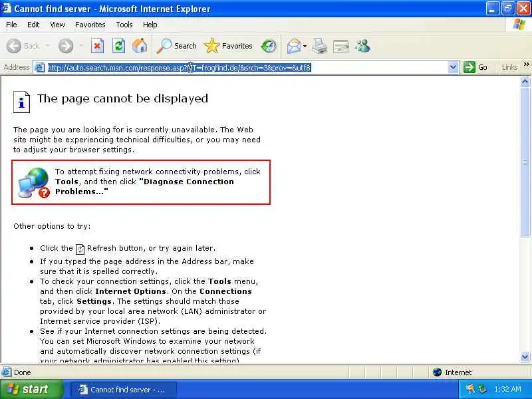Click the 1:32 AM taskbar clock
This screenshot has width=532, height=399.
tap(507, 389)
